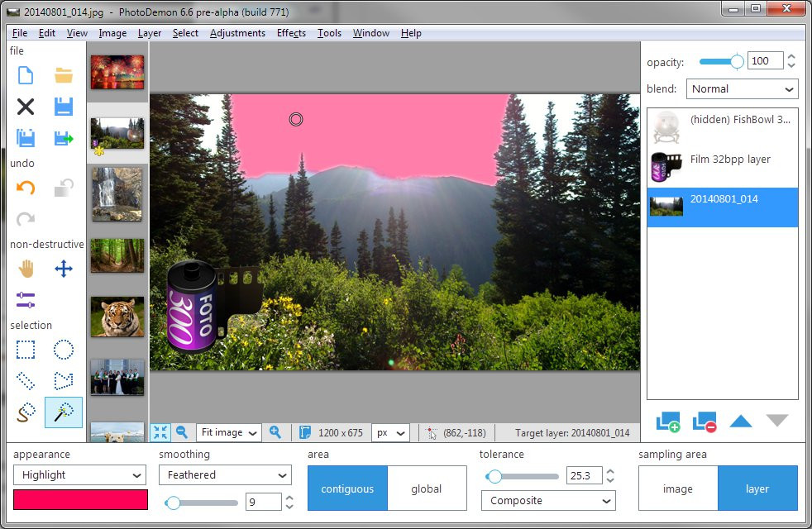
Task: Open the waterfall image thumbnail
Action: [x=117, y=194]
